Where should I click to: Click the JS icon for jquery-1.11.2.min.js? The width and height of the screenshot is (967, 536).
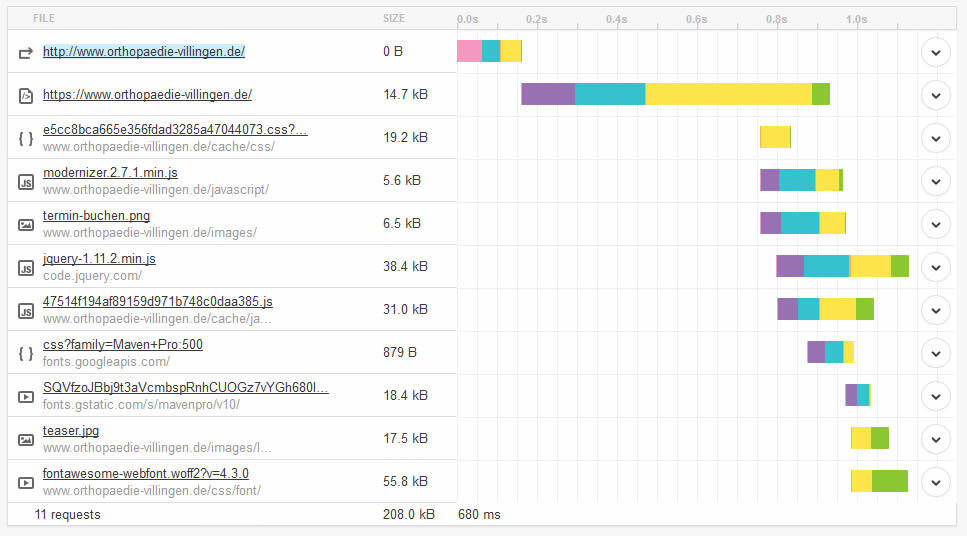[x=25, y=268]
